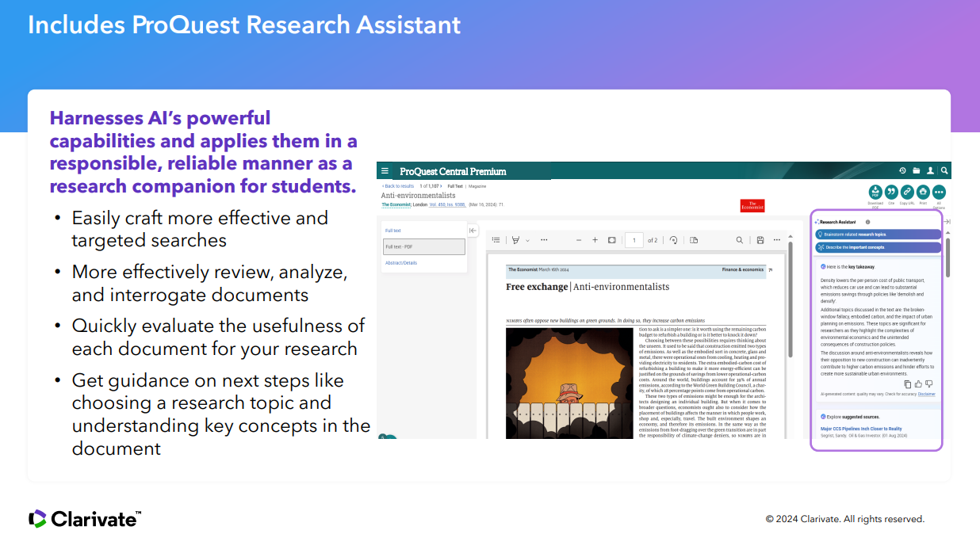Open The Economist publication link

click(x=396, y=204)
